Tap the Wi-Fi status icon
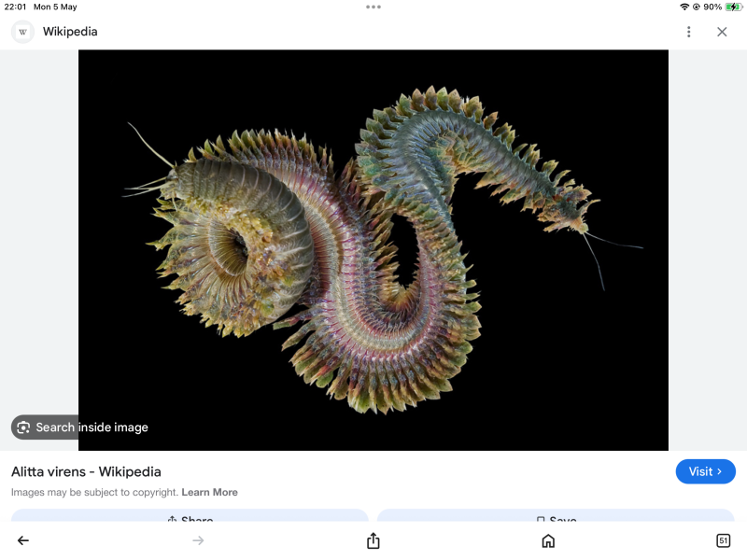The height and width of the screenshot is (560, 747). pos(684,7)
